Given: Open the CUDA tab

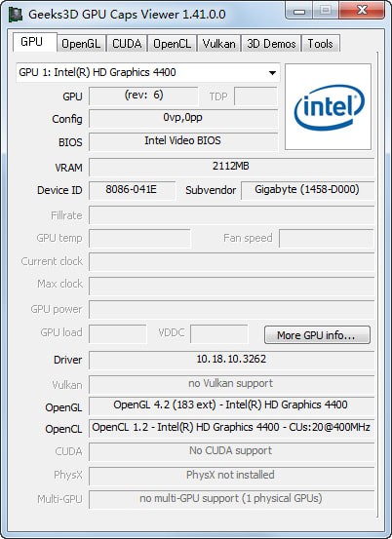Looking at the screenshot, I should [x=127, y=44].
